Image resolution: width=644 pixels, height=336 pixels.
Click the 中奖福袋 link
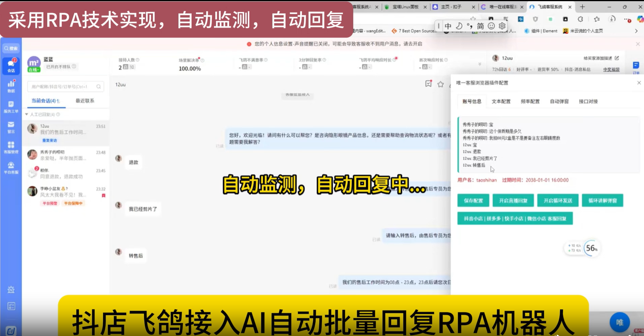(611, 70)
